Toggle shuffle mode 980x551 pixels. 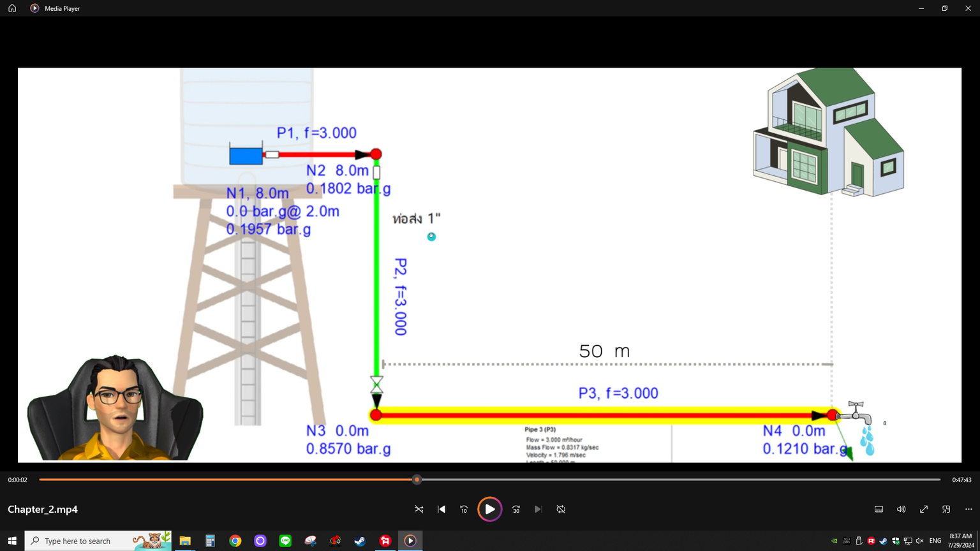pos(419,509)
